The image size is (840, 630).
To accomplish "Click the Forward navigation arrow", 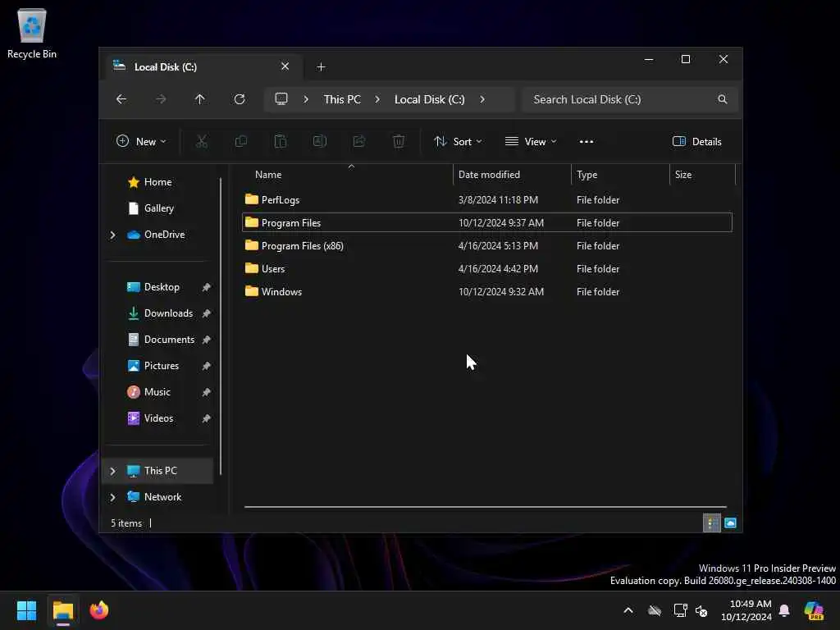I will click(x=161, y=99).
